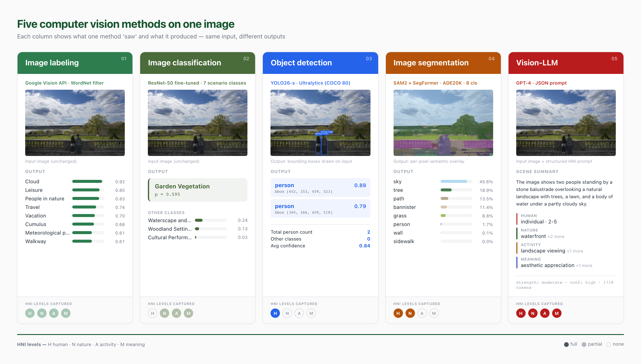The image size is (641, 364).
Task: Click the 'Woodland Settin...' class row
Action: click(x=198, y=229)
